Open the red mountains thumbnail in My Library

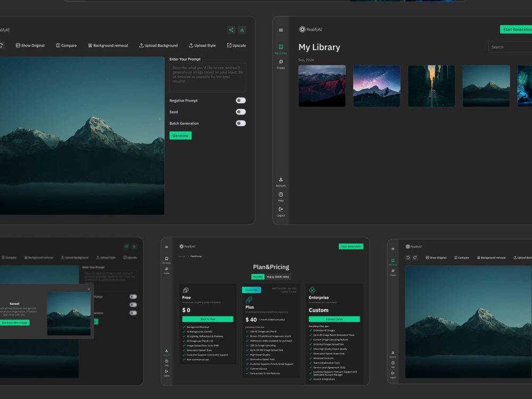pyautogui.click(x=322, y=86)
